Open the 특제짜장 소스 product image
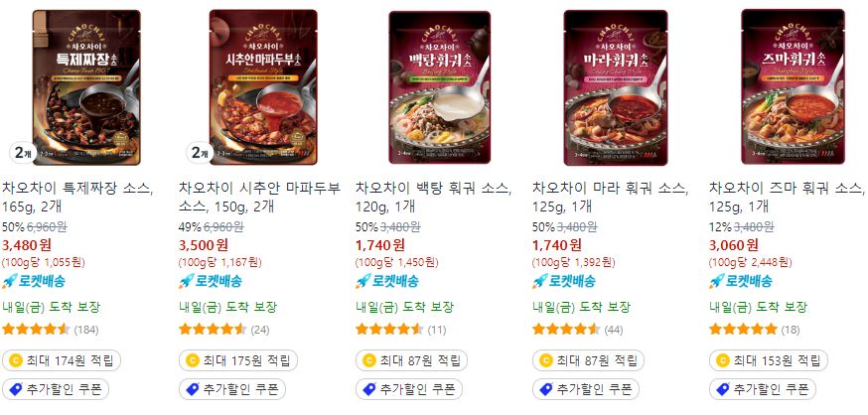The height and width of the screenshot is (415, 868). click(85, 87)
